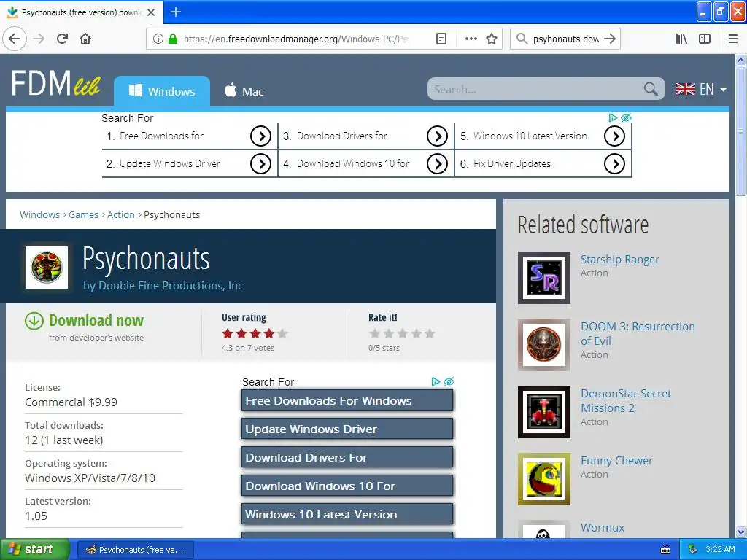The width and height of the screenshot is (747, 560).
Task: Open Windows breadcrumb link
Action: (x=39, y=215)
